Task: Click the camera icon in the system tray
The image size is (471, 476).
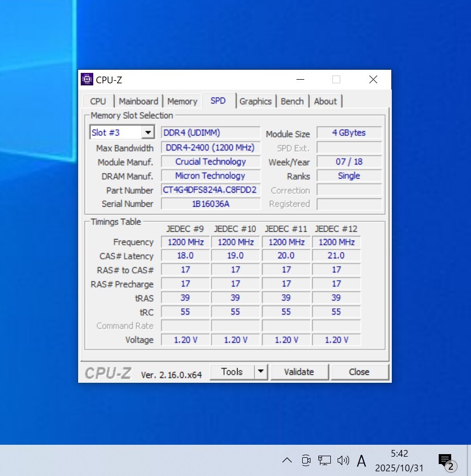Action: [x=306, y=460]
